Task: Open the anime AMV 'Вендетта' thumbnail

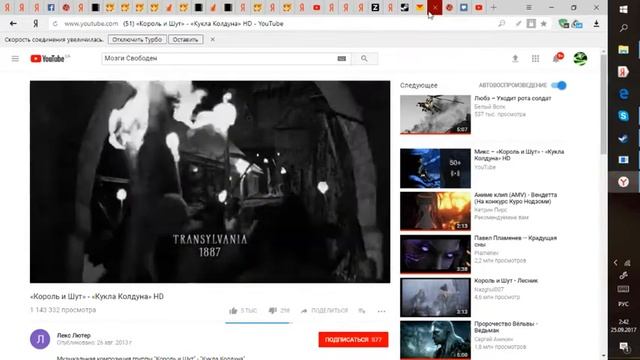Action: pos(435,211)
